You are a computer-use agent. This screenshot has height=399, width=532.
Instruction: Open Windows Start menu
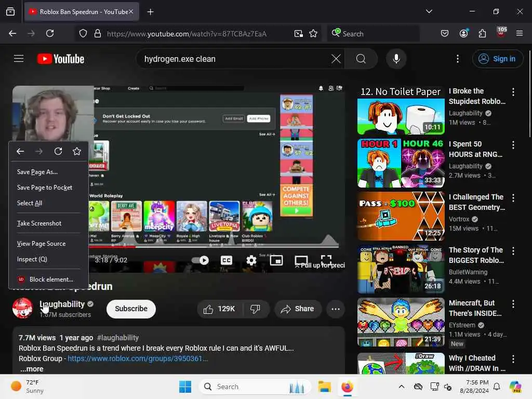185,387
